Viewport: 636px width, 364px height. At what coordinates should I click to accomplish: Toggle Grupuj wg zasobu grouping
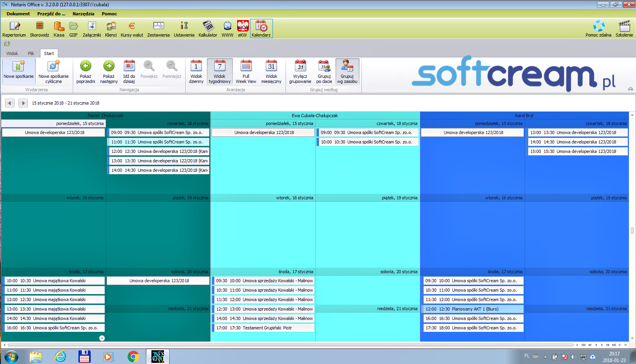point(347,72)
